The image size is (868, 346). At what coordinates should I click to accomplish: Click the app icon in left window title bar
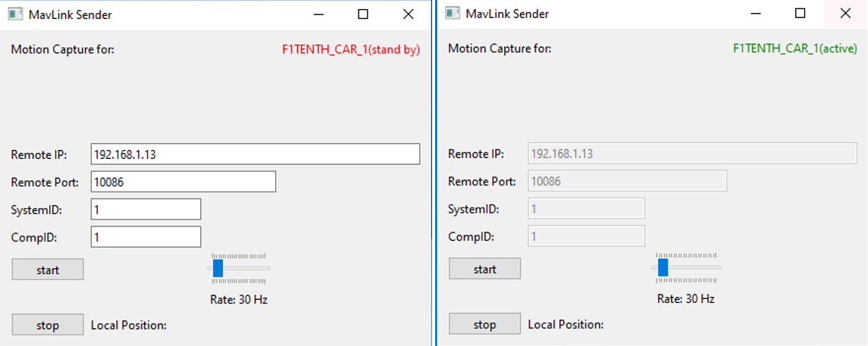click(x=16, y=14)
